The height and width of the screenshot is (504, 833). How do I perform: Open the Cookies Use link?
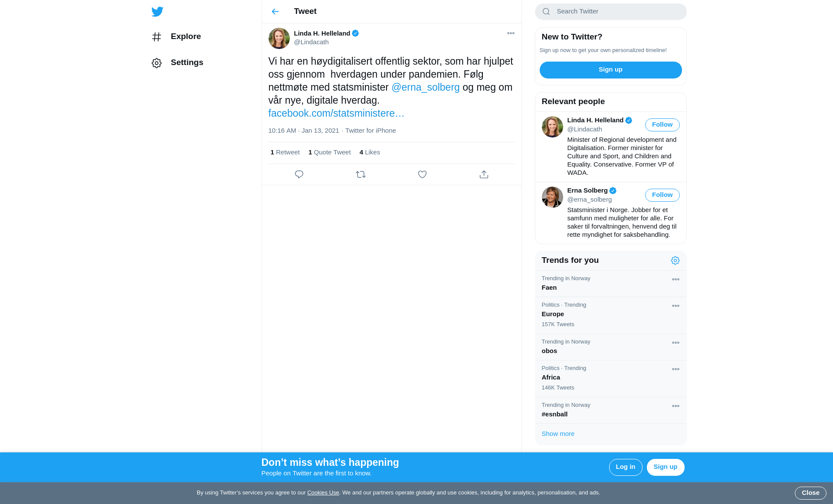coord(323,493)
